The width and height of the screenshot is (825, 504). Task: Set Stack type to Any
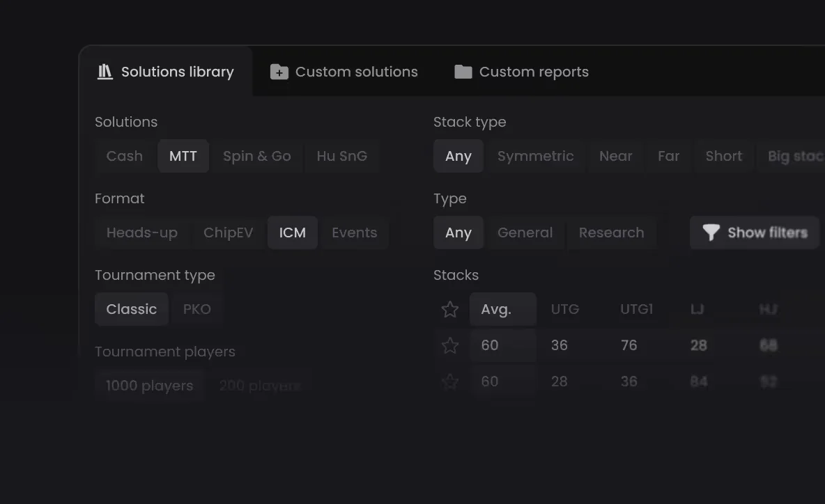[458, 156]
